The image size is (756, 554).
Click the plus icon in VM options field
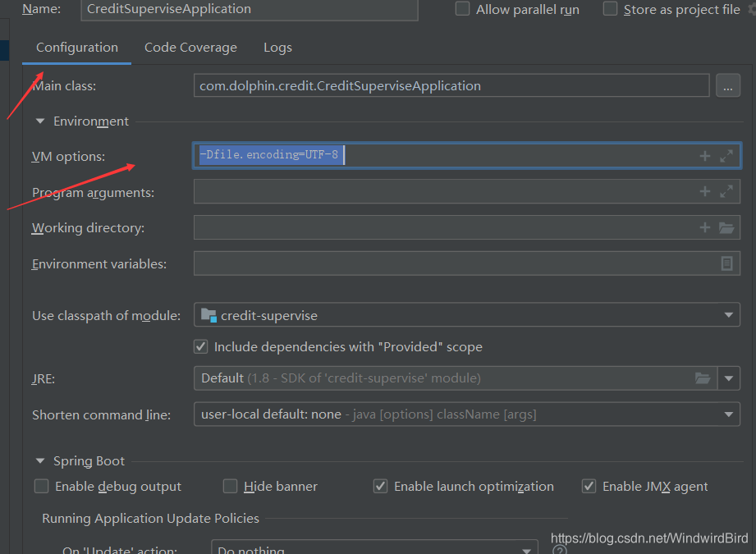point(704,156)
